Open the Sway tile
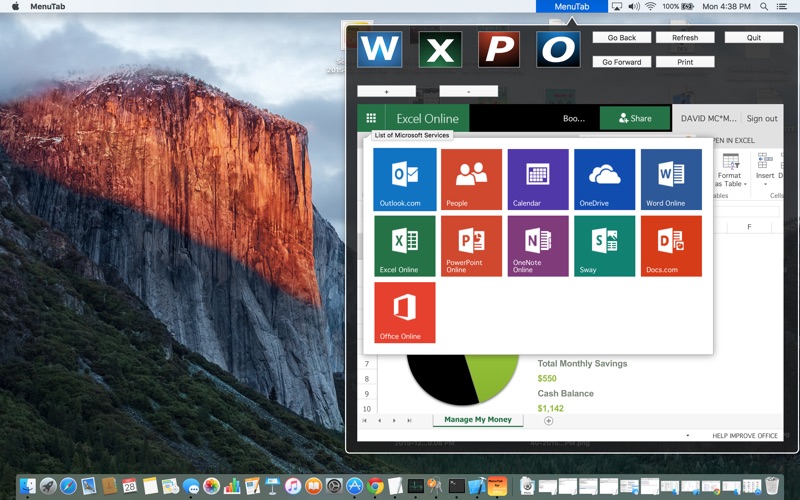The width and height of the screenshot is (800, 500). [x=605, y=246]
